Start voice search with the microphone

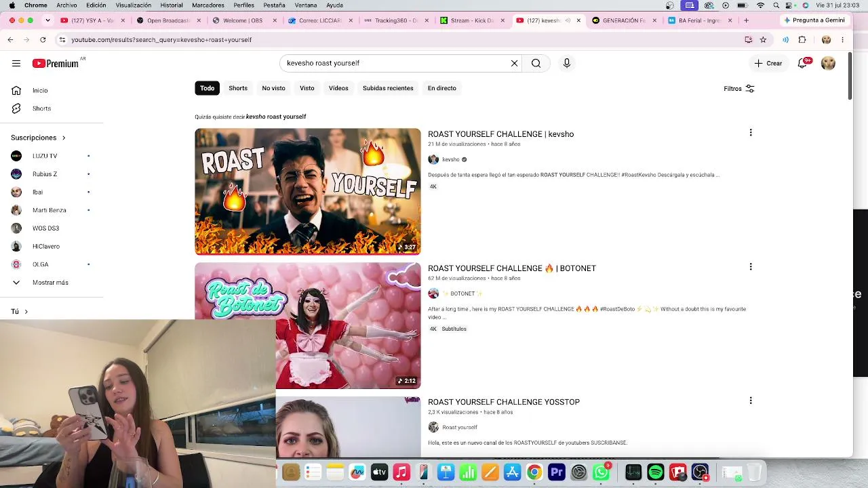coord(567,63)
